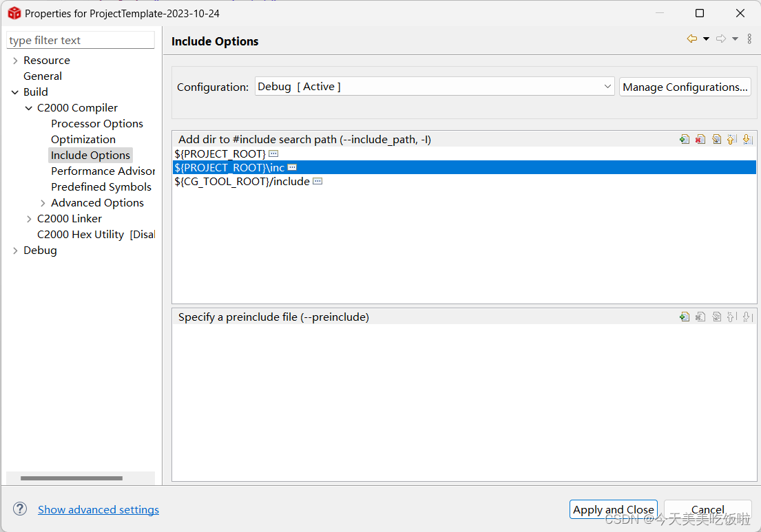Click preinclude section Move Down icon
Image resolution: width=761 pixels, height=532 pixels.
747,317
